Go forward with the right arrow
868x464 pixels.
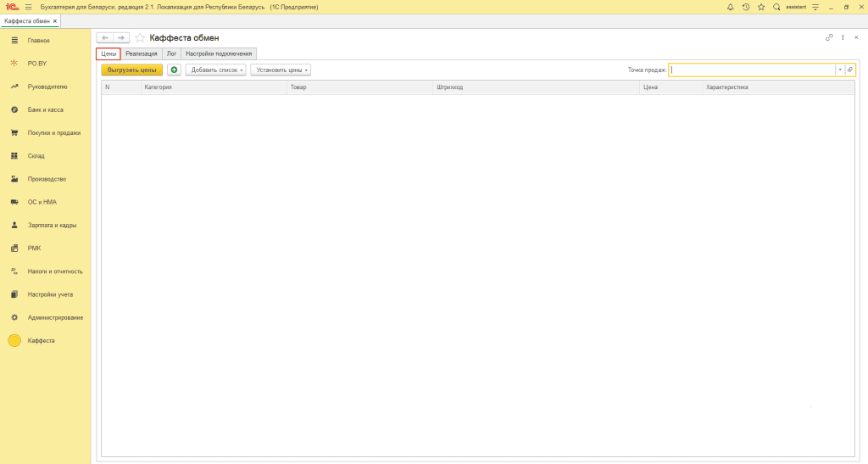pyautogui.click(x=121, y=37)
